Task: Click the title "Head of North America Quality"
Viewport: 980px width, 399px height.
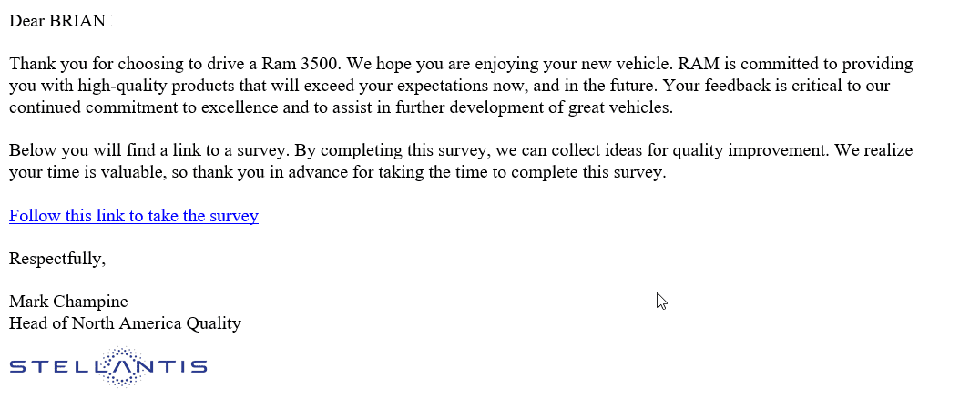Action: coord(125,323)
